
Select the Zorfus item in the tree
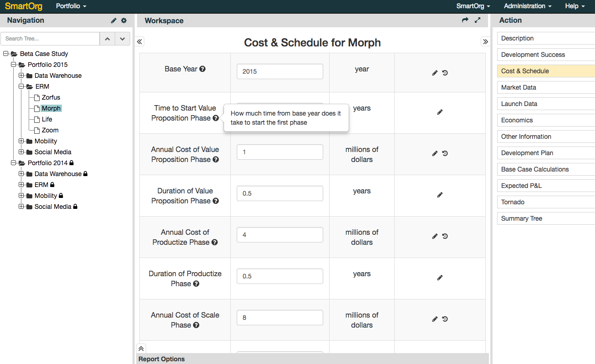click(x=51, y=97)
